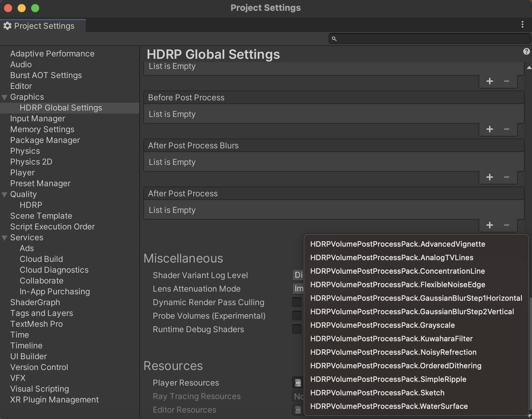Open the Lens Attenuation Mode dropdown
This screenshot has width=532, height=419.
[x=298, y=289]
